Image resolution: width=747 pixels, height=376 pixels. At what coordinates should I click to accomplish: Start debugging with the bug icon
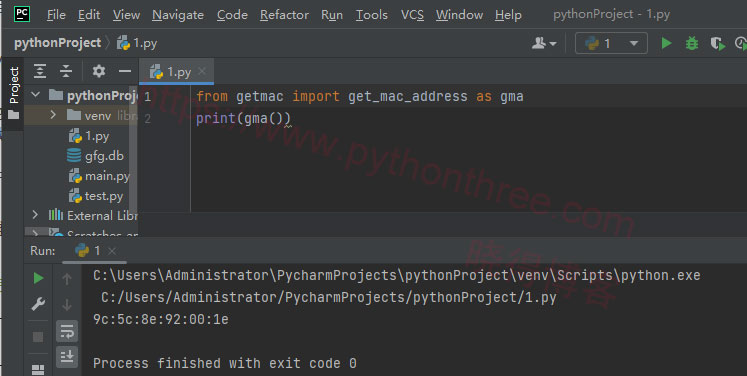click(692, 44)
